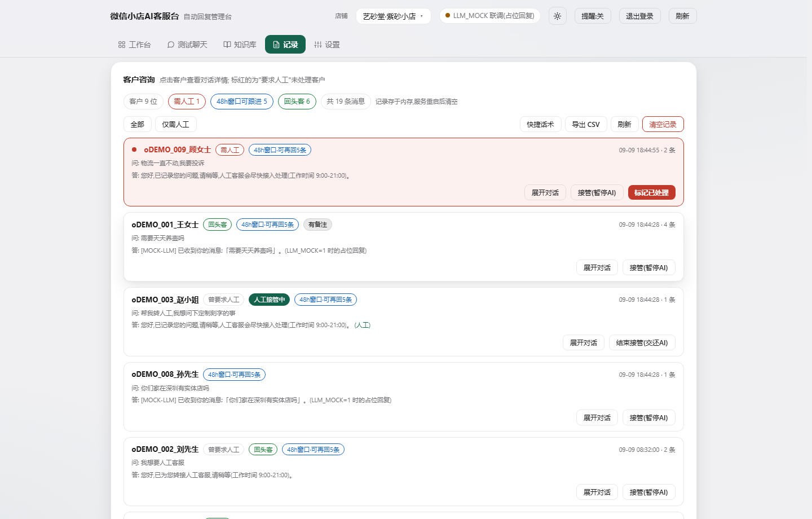The height and width of the screenshot is (519, 812).
Task: Export records with 导出 CSV
Action: click(x=586, y=124)
